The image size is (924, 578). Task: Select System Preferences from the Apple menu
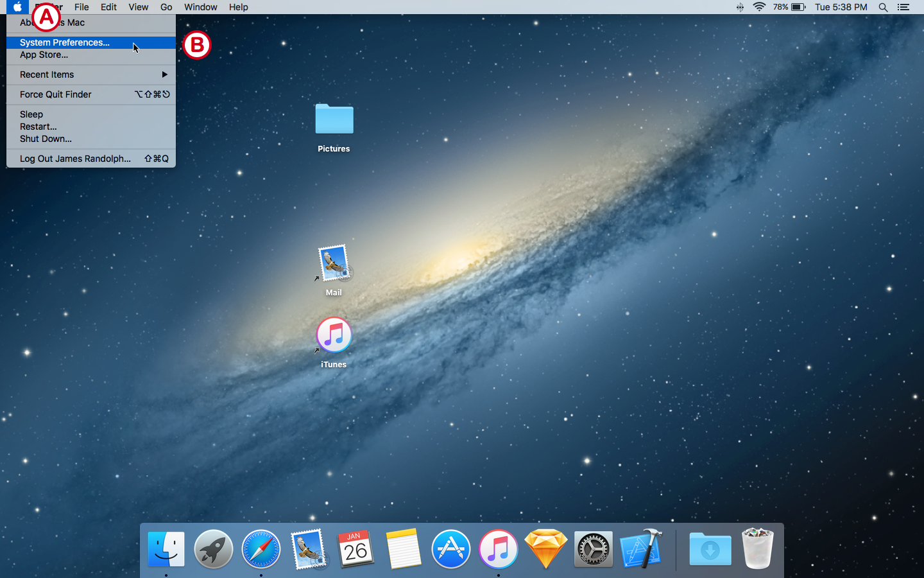click(x=64, y=42)
